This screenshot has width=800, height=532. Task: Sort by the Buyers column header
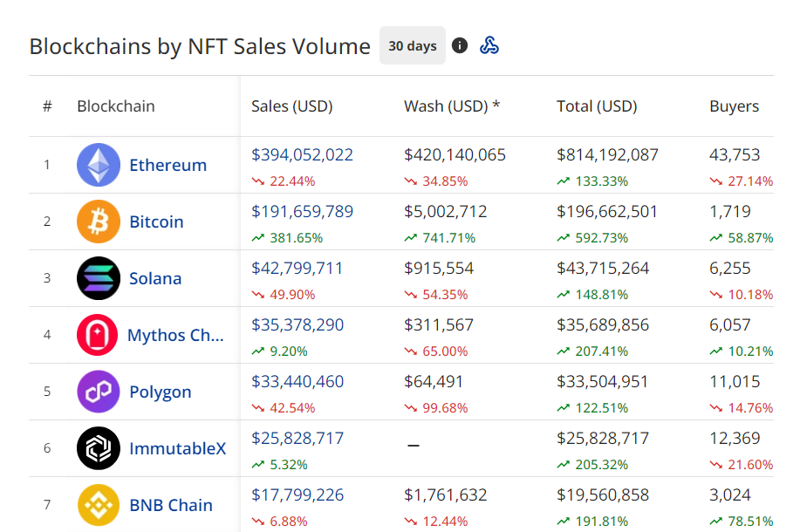735,106
